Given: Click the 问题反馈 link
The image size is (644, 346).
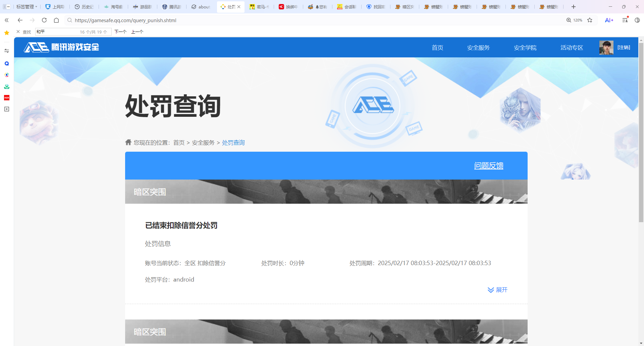Looking at the screenshot, I should coord(488,166).
